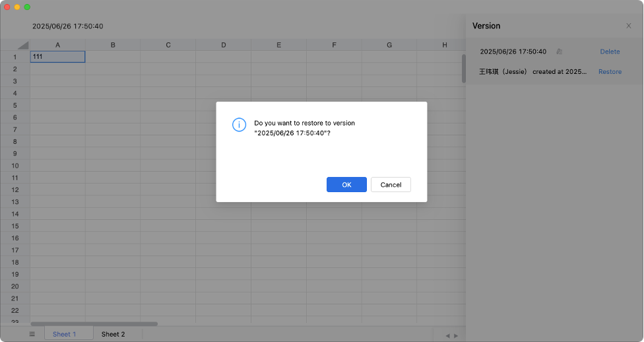Click the info icon in the dialog
Screen dimensions: 644x342
[x=239, y=125]
